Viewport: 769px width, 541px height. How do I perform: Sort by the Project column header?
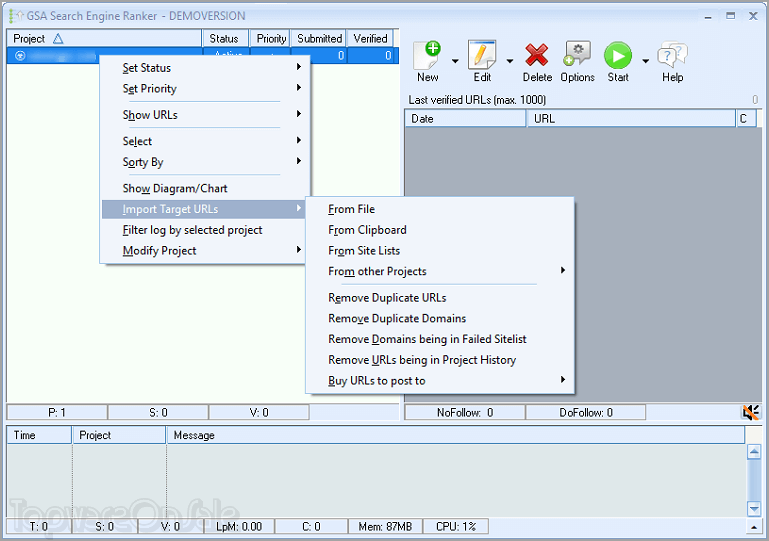(x=104, y=38)
